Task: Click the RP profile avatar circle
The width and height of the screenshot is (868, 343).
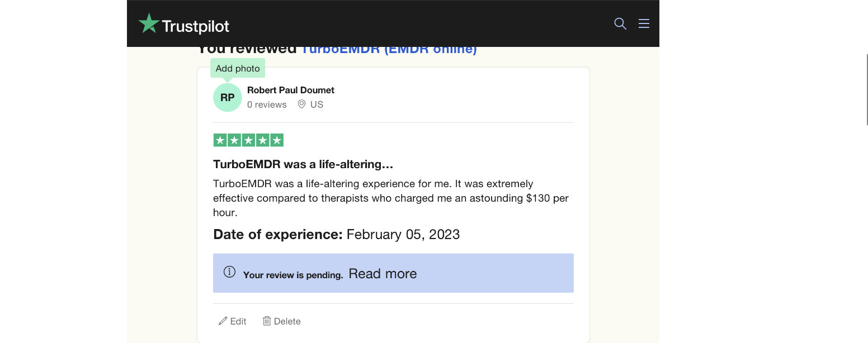Action: coord(227,98)
